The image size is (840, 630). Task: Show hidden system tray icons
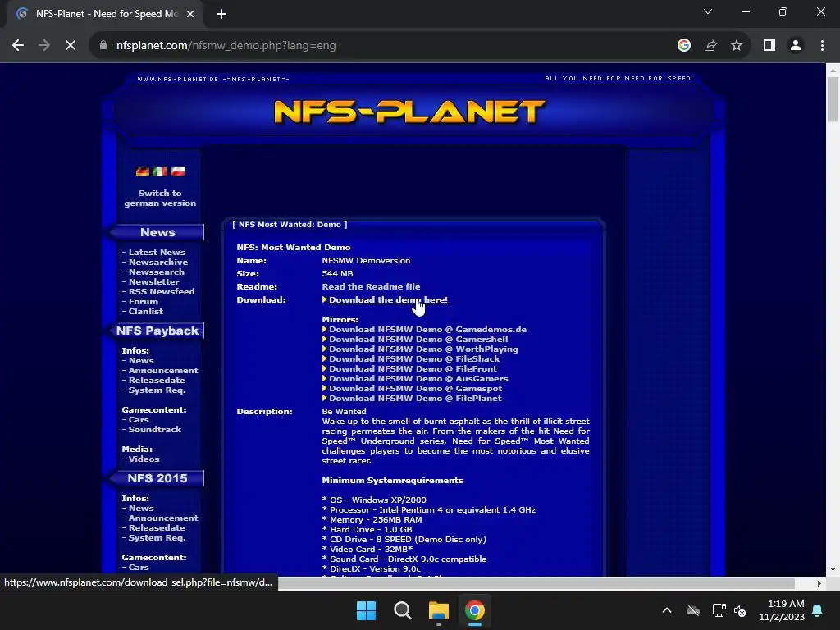[667, 610]
